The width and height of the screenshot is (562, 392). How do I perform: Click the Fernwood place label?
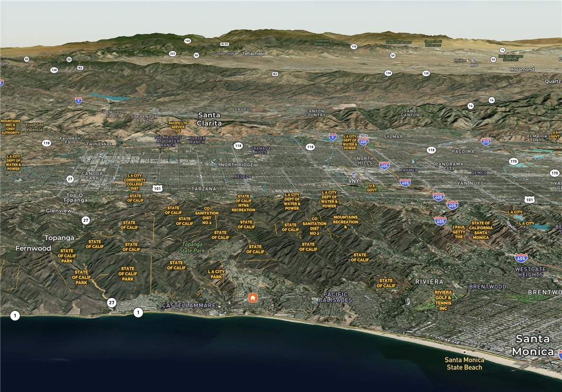click(x=33, y=248)
